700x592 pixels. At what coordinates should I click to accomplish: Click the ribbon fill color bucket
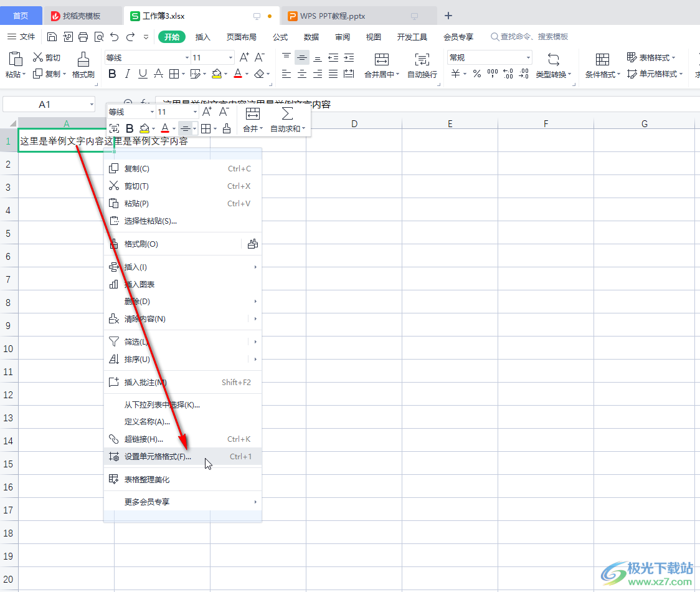(x=217, y=74)
